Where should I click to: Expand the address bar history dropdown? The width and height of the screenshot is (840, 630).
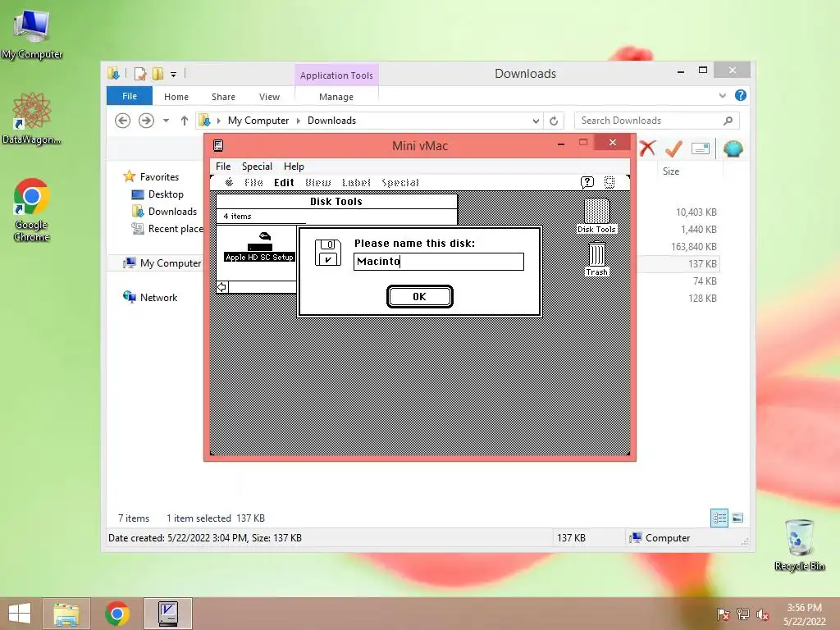click(x=536, y=121)
